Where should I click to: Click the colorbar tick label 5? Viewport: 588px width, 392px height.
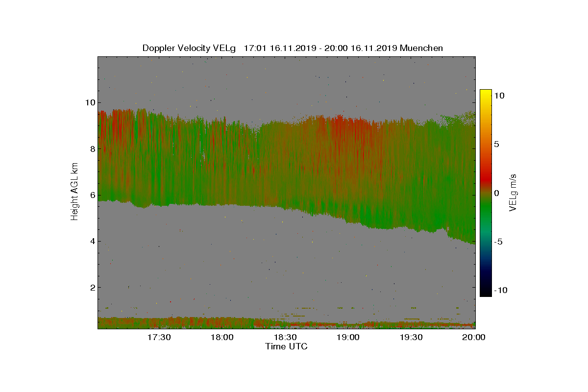coord(497,145)
